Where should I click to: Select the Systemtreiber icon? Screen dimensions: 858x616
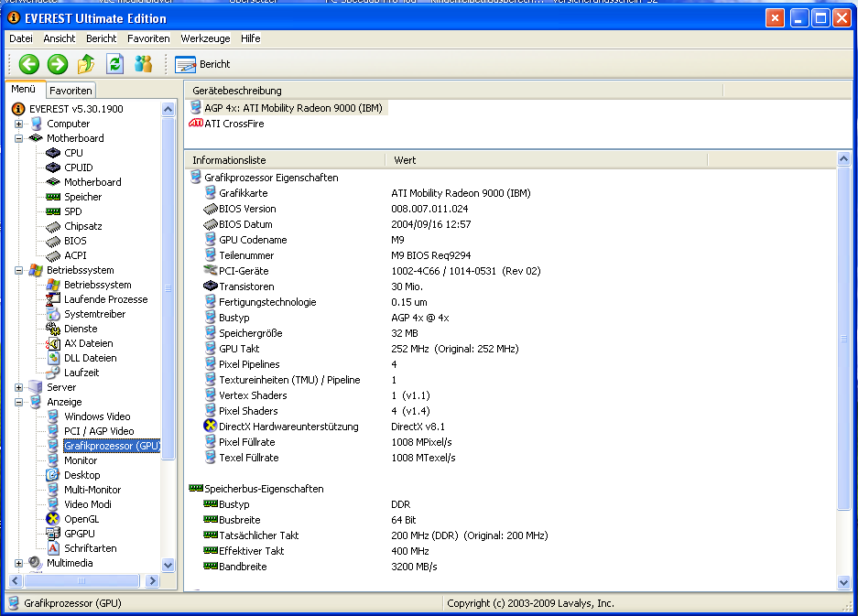click(x=53, y=314)
